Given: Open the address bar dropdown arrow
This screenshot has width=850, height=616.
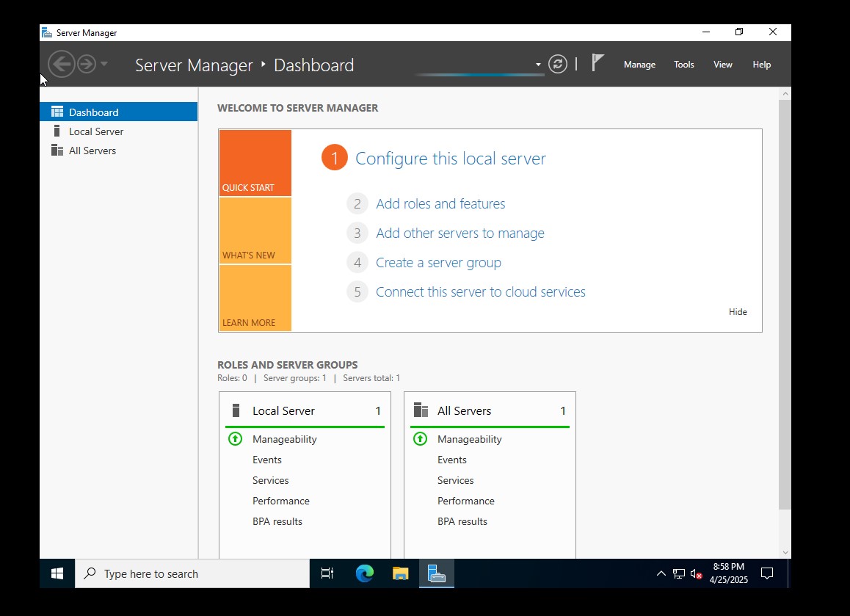Looking at the screenshot, I should tap(538, 65).
